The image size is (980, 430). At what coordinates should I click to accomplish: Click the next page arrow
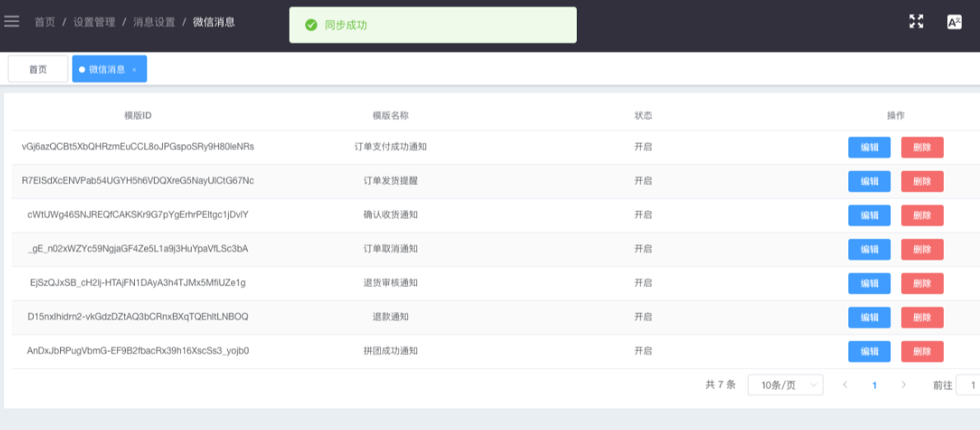tap(903, 385)
